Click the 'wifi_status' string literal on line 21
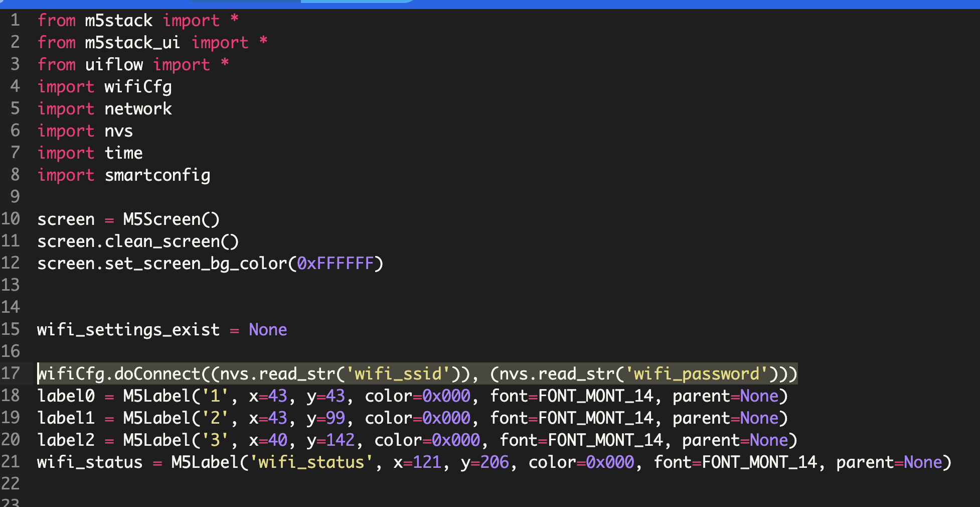980x507 pixels. (x=311, y=462)
